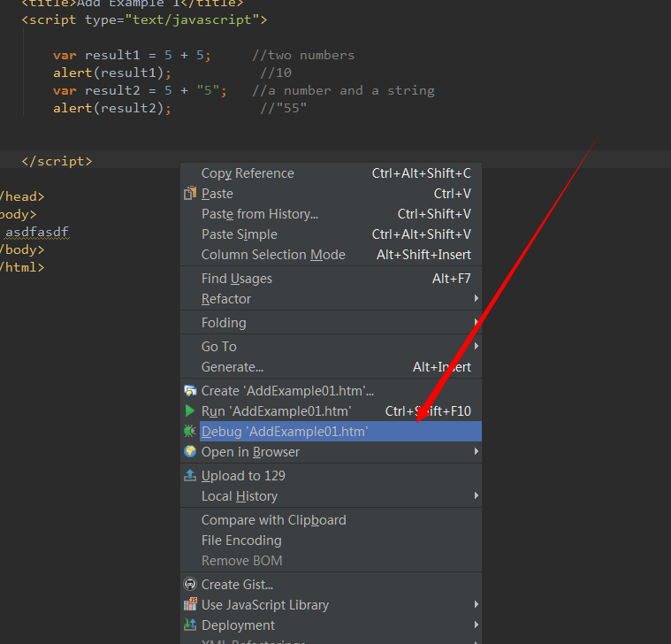
Task: Click the 'var result2' declaration
Action: [x=140, y=90]
